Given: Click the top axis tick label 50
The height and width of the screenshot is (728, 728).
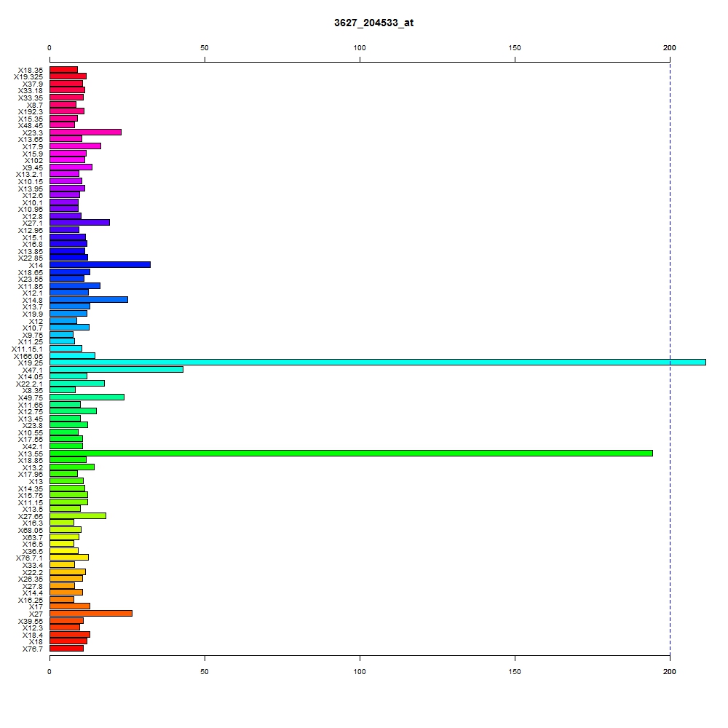Looking at the screenshot, I should (x=205, y=48).
